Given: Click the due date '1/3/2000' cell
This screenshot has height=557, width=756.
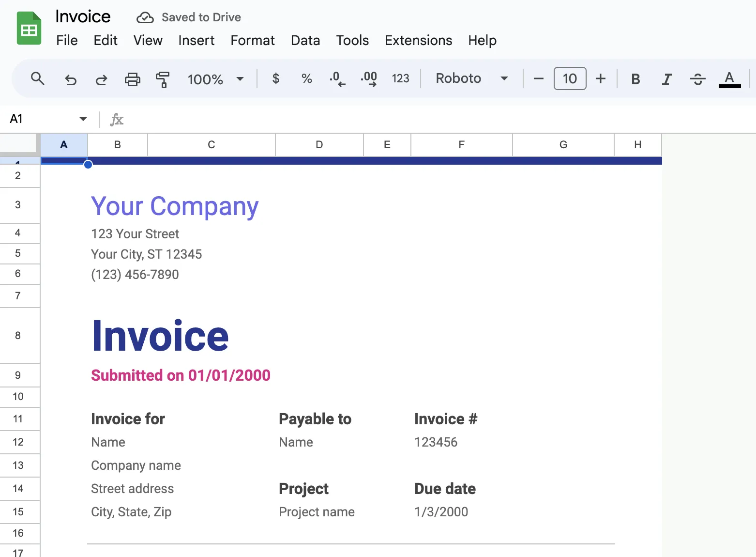Looking at the screenshot, I should tap(441, 512).
